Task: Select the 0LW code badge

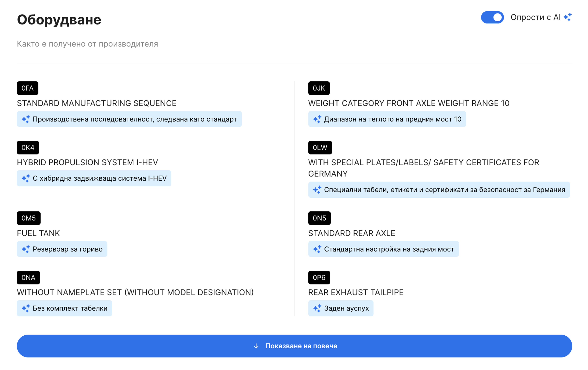Action: [320, 147]
